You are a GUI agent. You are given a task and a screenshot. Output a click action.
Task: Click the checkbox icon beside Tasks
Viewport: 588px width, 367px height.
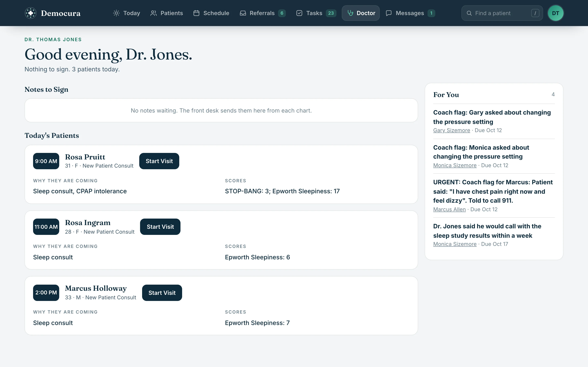(299, 13)
